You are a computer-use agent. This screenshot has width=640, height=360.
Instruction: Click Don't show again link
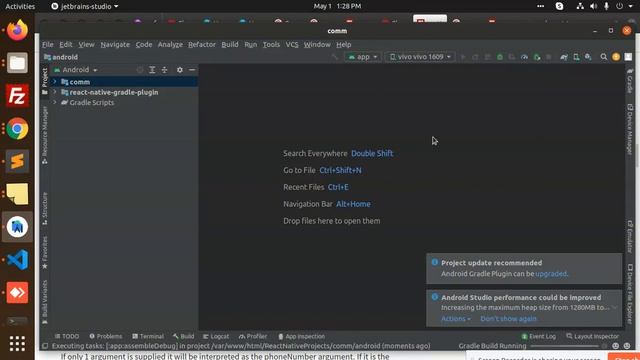pos(508,319)
